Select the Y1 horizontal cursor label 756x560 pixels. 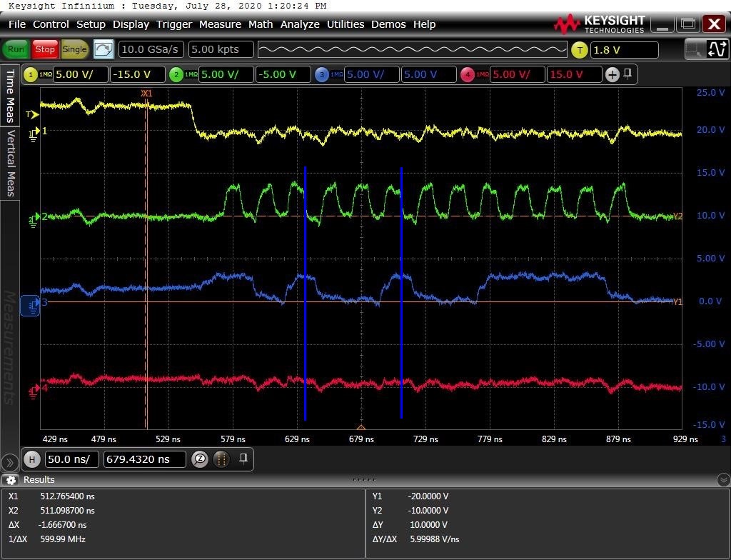tap(677, 302)
